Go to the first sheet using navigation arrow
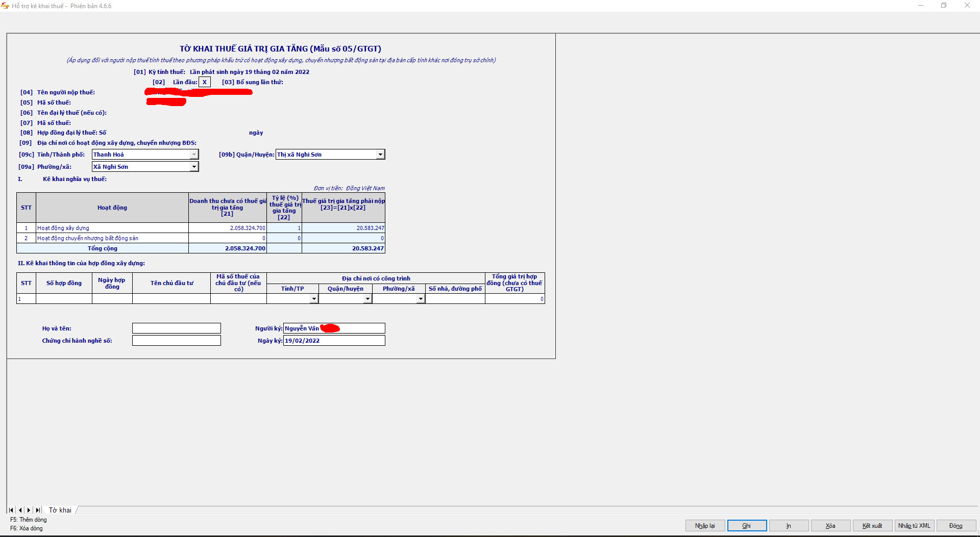This screenshot has height=537, width=980. click(x=11, y=510)
